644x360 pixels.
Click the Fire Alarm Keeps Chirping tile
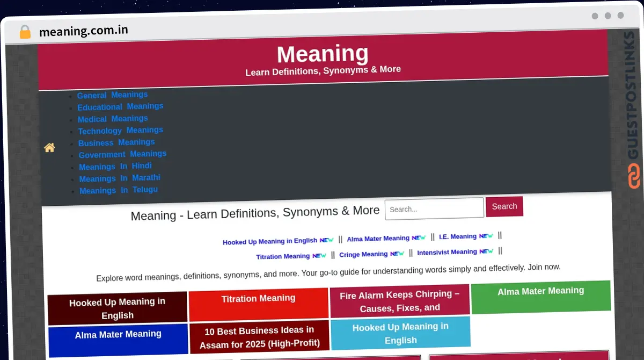coord(400,300)
